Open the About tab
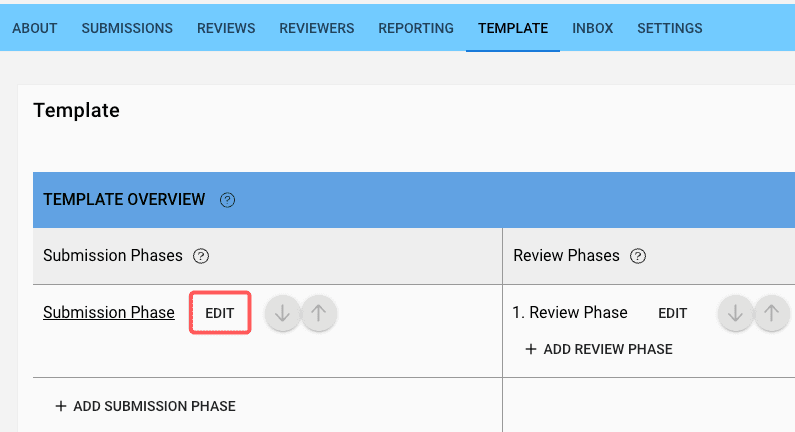 34,28
